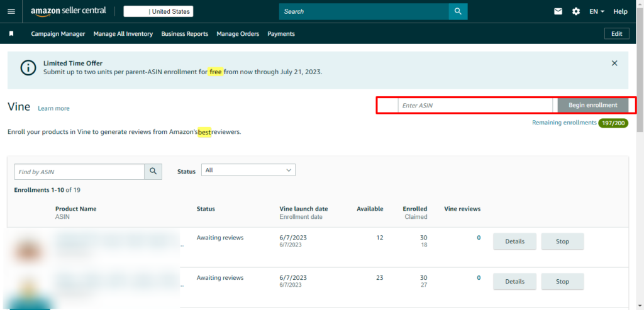Click the bookmark icon in navigation bar
The height and width of the screenshot is (310, 644).
pyautogui.click(x=11, y=34)
